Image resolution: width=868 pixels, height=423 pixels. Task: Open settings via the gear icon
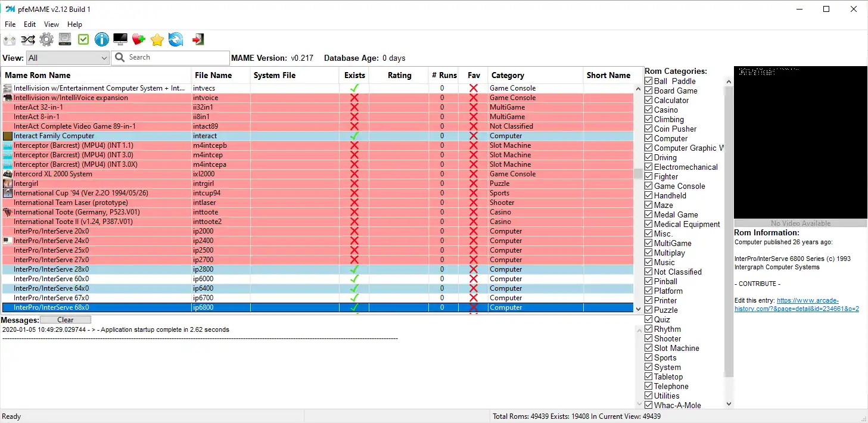46,40
